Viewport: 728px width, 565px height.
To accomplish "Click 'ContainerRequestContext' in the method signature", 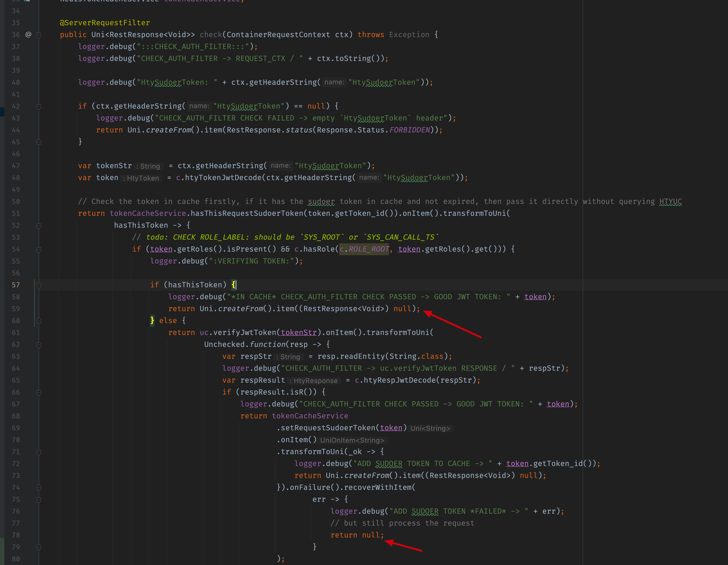I will pyautogui.click(x=278, y=35).
